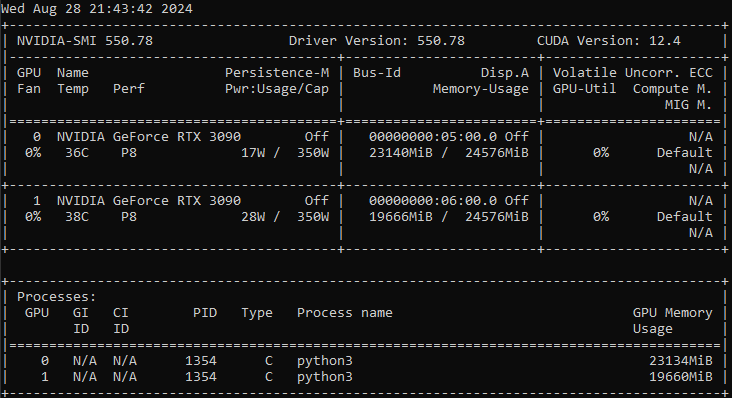Screen dimensions: 732x398
Task: Click the 28W power usage value
Action: click(x=253, y=217)
